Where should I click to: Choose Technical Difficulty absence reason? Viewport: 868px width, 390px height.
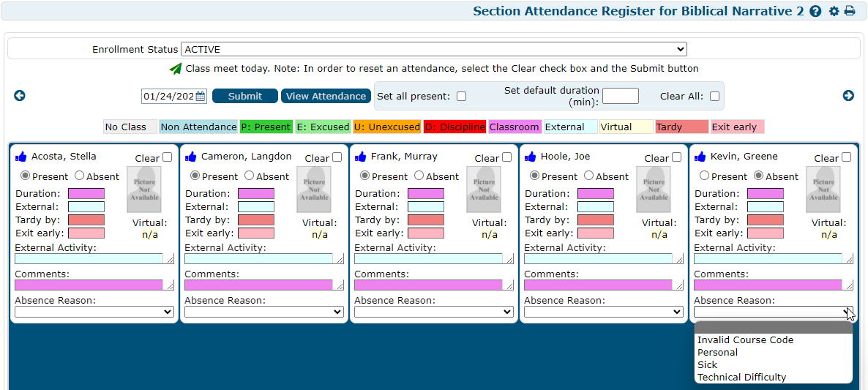point(741,378)
